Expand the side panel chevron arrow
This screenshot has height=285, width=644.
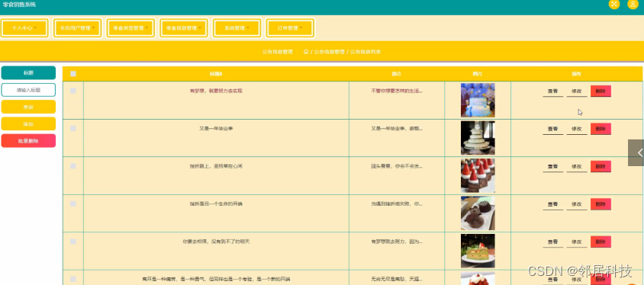coord(636,152)
